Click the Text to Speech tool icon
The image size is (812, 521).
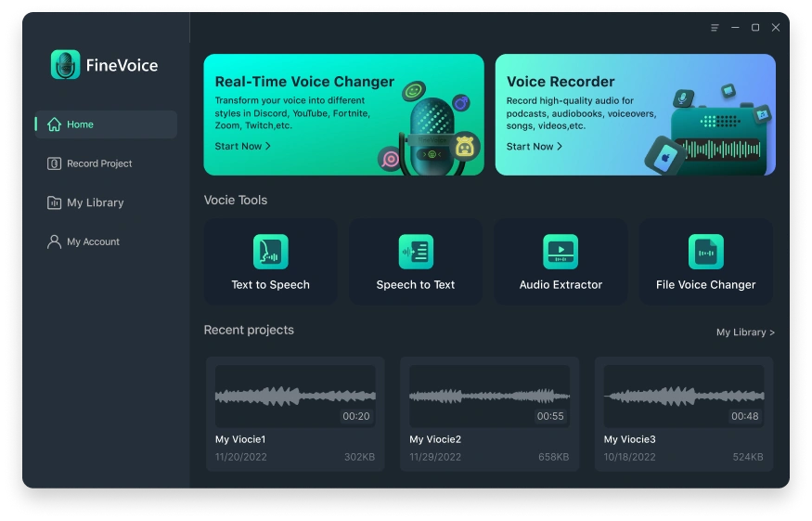pos(270,252)
